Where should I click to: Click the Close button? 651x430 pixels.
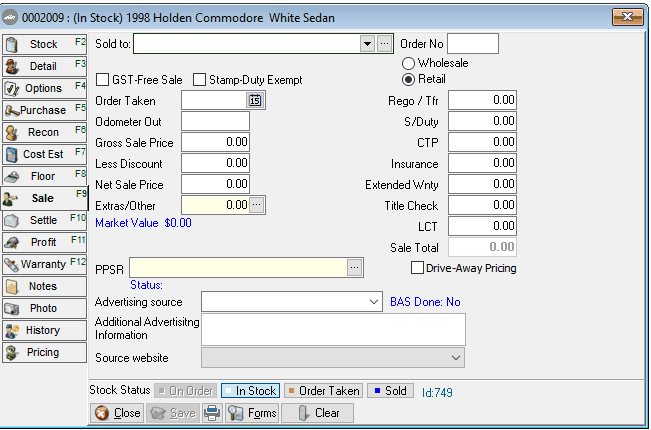117,413
